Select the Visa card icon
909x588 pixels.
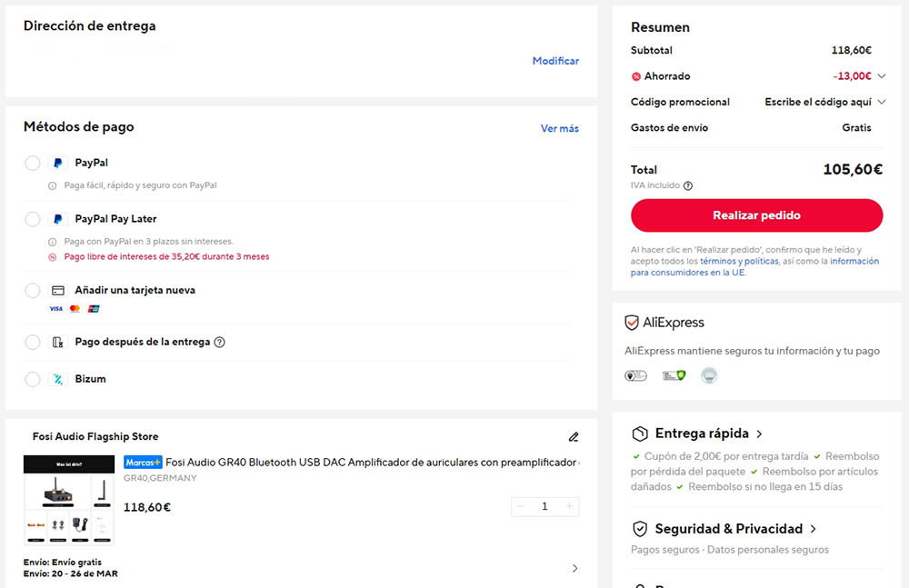tap(56, 309)
